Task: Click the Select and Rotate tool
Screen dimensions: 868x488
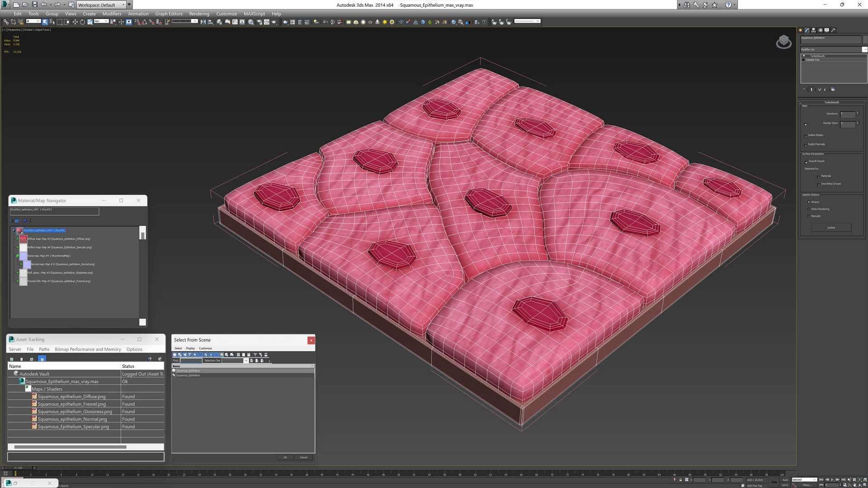Action: 82,22
